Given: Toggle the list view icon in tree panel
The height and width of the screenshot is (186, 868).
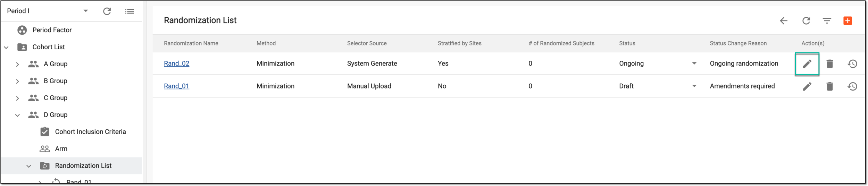Looking at the screenshot, I should (130, 11).
